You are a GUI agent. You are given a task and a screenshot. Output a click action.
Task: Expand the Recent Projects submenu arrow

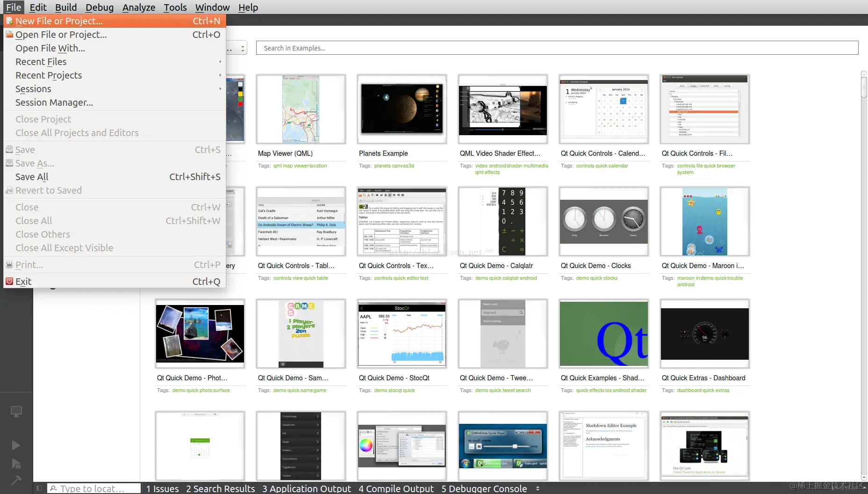click(x=220, y=75)
